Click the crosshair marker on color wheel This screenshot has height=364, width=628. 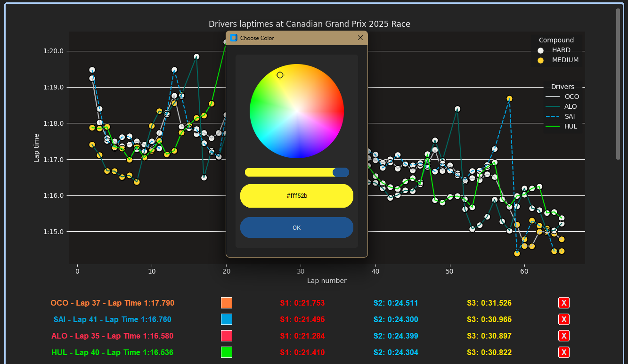280,75
